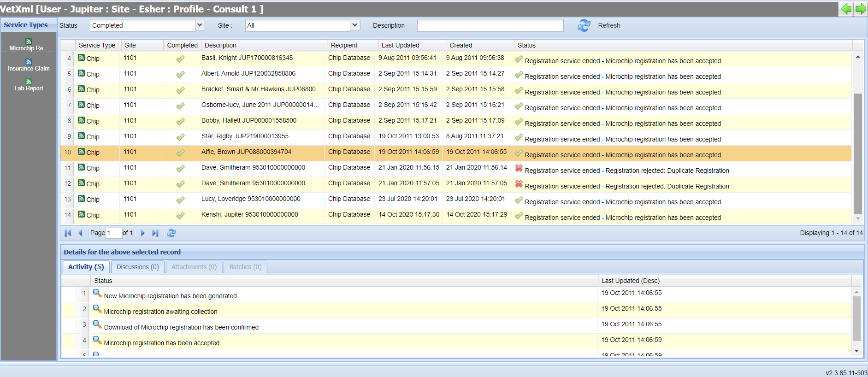Image resolution: width=868 pixels, height=377 pixels.
Task: Click completed checkmark for Basil, Knight row
Action: (180, 59)
